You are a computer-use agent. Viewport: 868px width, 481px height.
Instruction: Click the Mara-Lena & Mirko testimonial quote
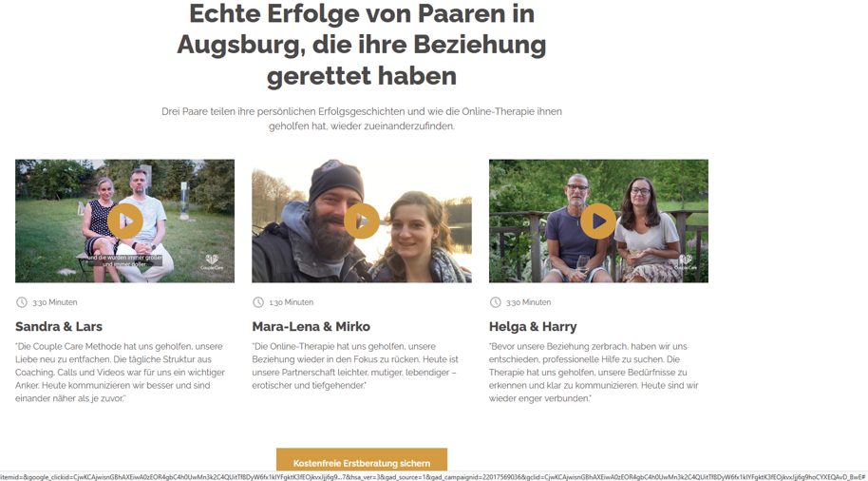tap(355, 366)
